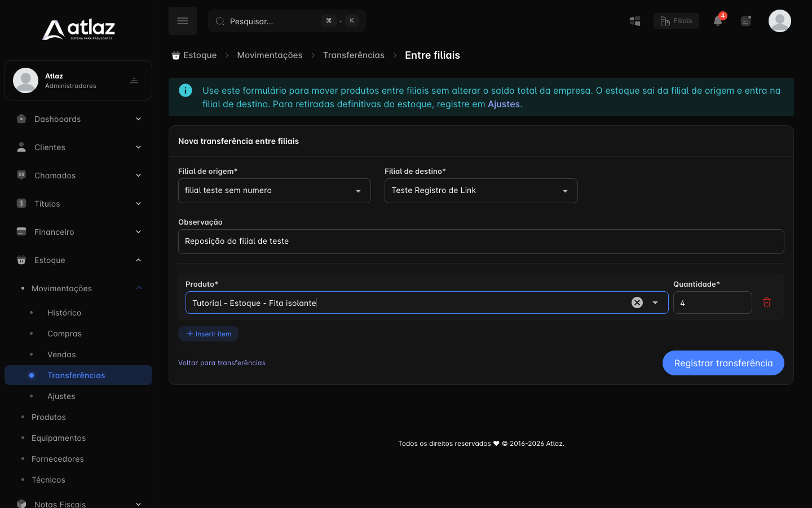
Task: Open the hamburger menu toggle
Action: (x=183, y=21)
